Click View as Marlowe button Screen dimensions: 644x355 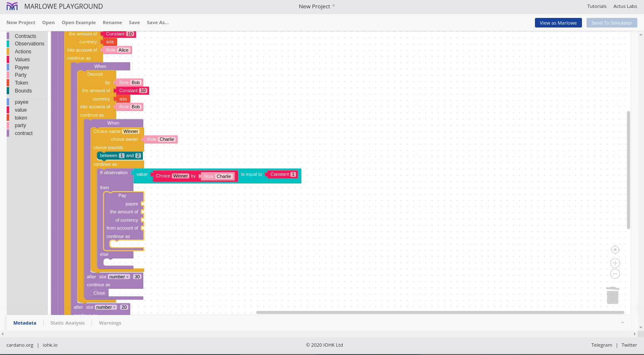(558, 23)
